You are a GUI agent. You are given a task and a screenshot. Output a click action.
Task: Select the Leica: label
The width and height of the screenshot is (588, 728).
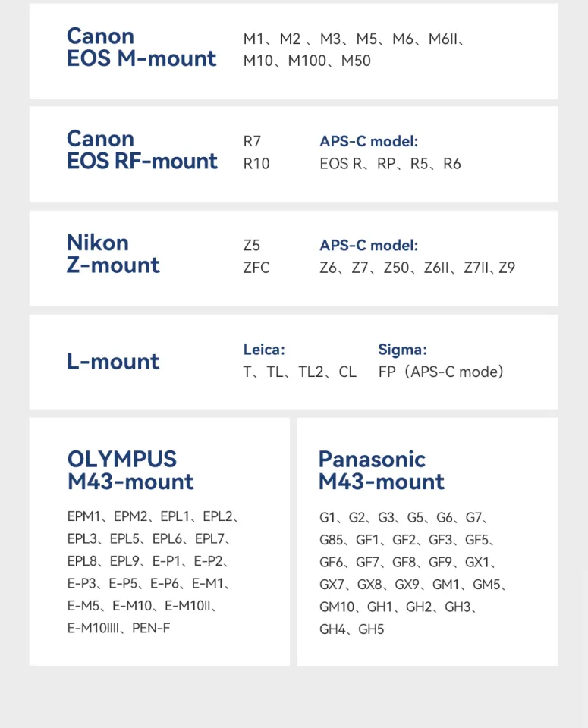click(x=264, y=349)
